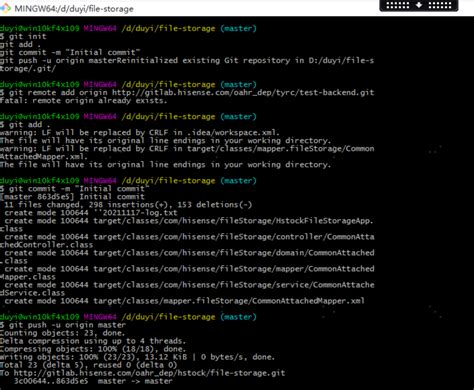Grab the right dotted grip of the floating toolbar
This screenshot has height=390, width=474.
pos(440,5)
